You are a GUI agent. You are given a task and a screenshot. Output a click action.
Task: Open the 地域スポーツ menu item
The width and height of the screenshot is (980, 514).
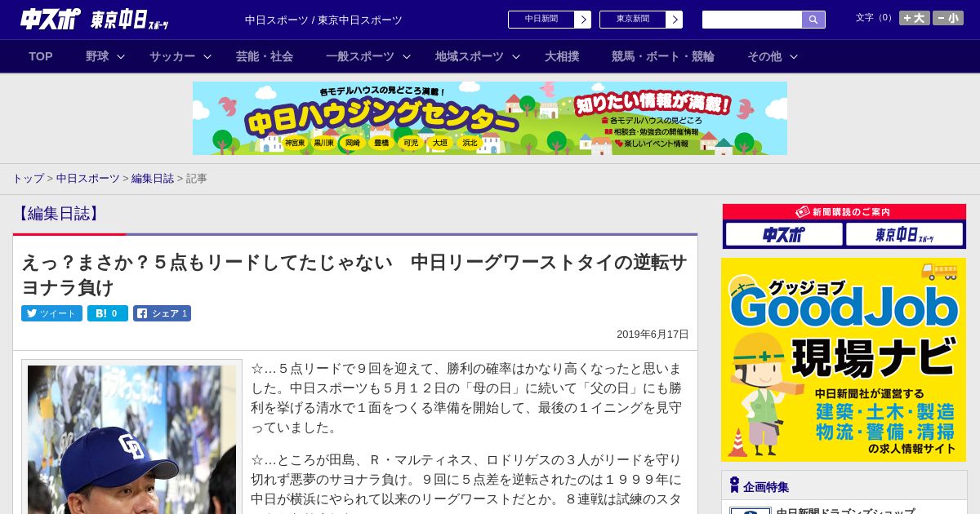coord(469,56)
